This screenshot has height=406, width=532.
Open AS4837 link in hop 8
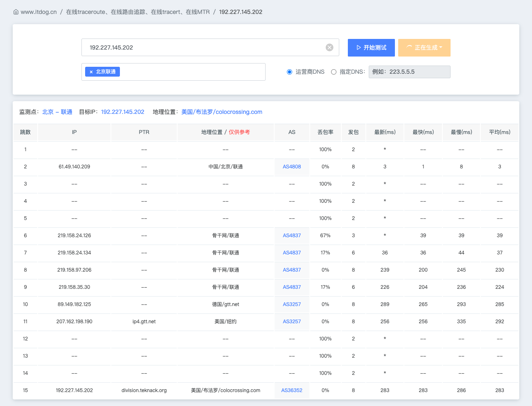[292, 270]
